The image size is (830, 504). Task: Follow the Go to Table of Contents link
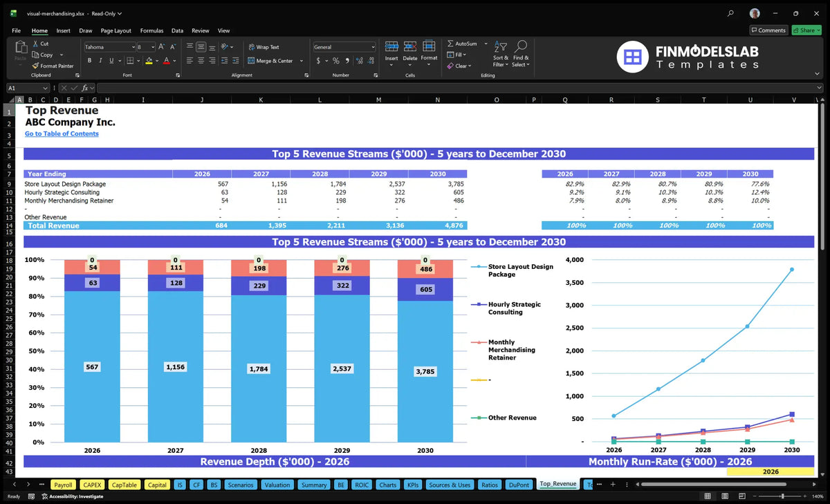62,133
